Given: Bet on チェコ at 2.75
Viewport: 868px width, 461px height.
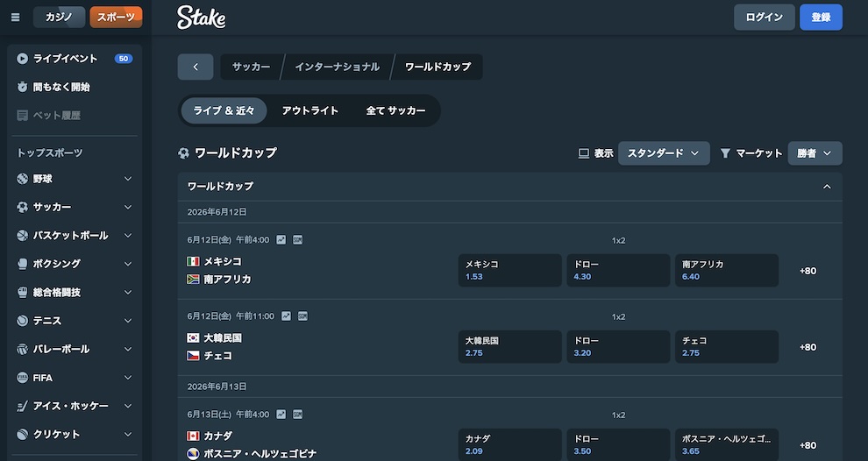Looking at the screenshot, I should (727, 347).
